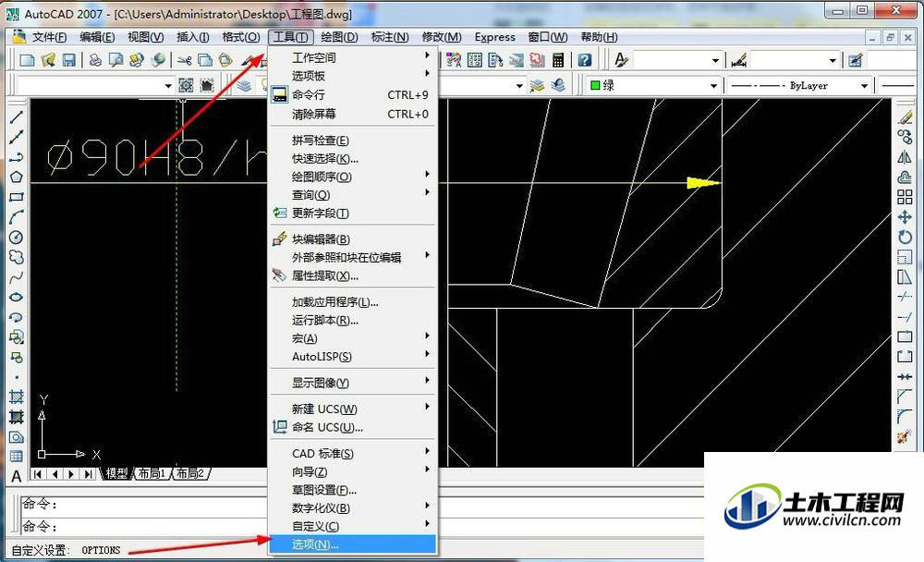Image resolution: width=924 pixels, height=562 pixels.
Task: Open the 标注(N) menu
Action: tap(390, 37)
